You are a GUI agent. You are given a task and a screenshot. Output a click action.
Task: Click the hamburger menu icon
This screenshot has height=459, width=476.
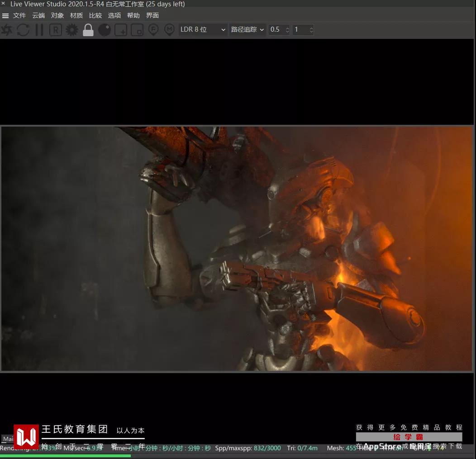pyautogui.click(x=5, y=15)
